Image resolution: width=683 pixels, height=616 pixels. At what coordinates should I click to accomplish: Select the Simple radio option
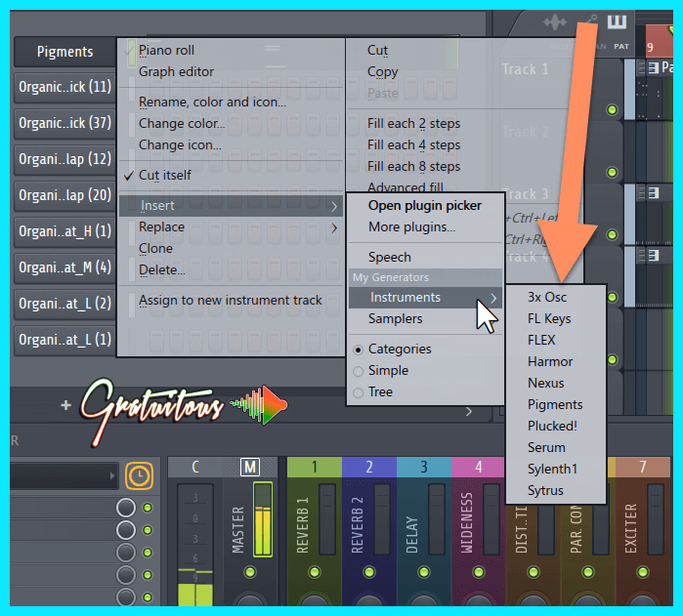pyautogui.click(x=358, y=372)
